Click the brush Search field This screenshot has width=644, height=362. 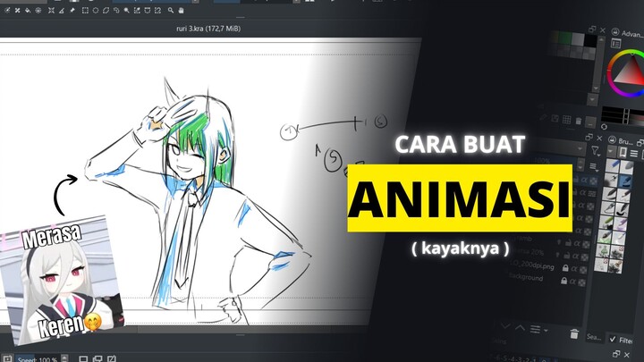(x=594, y=337)
